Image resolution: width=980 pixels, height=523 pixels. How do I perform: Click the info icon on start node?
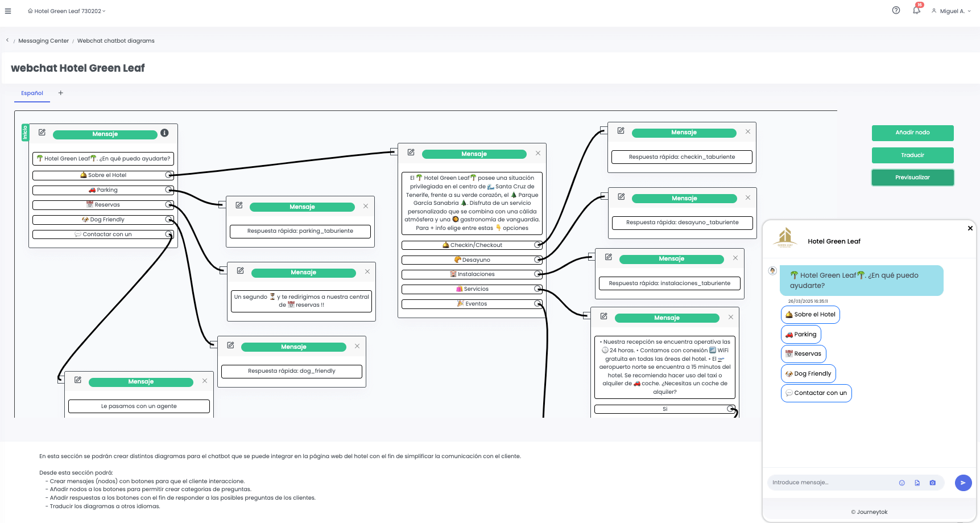[x=164, y=133]
